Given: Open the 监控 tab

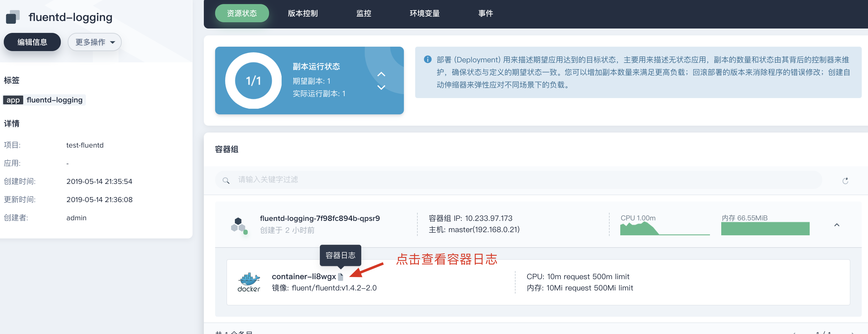Looking at the screenshot, I should [x=363, y=13].
